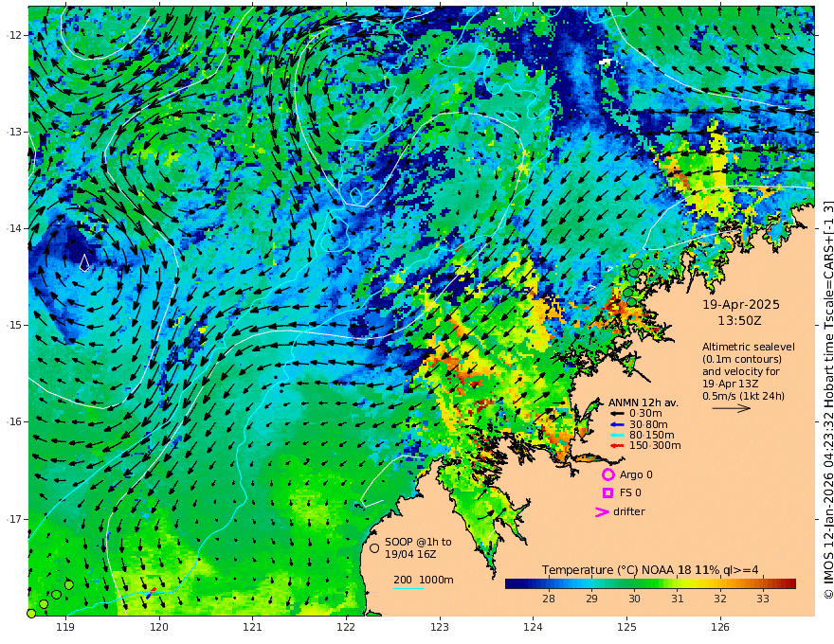Click the latitude tick label -13
This screenshot has width=834, height=644.
point(15,132)
